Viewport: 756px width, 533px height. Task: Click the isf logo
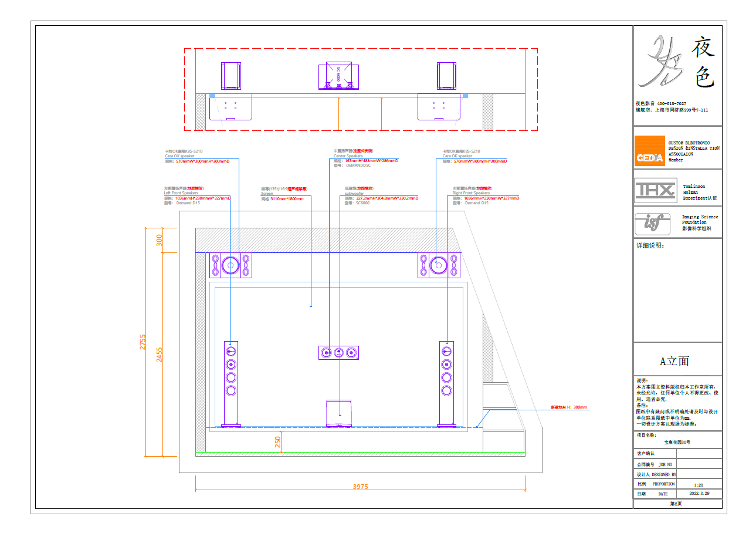653,224
